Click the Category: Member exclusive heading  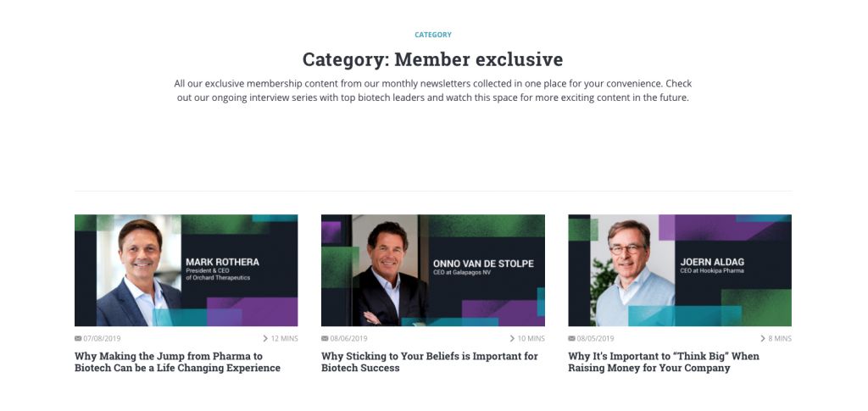click(433, 59)
